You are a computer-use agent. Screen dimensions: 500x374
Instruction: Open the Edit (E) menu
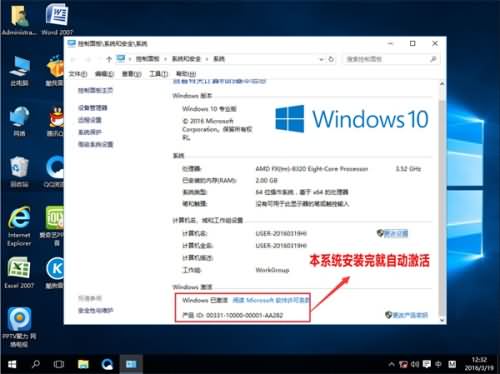pos(105,74)
